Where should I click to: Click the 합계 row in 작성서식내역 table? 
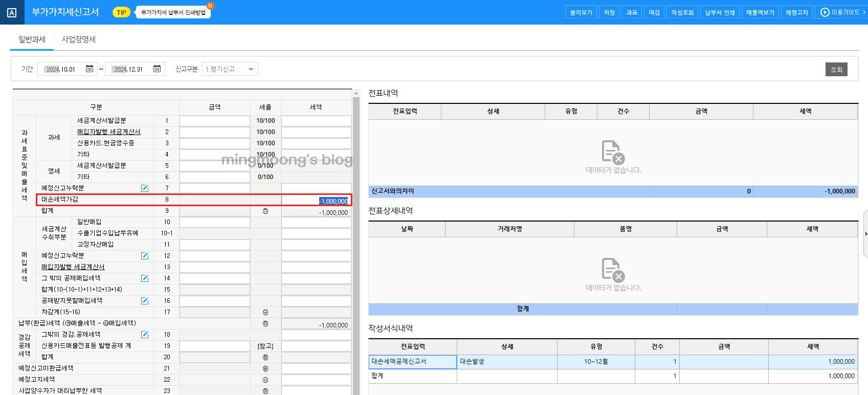tap(613, 376)
